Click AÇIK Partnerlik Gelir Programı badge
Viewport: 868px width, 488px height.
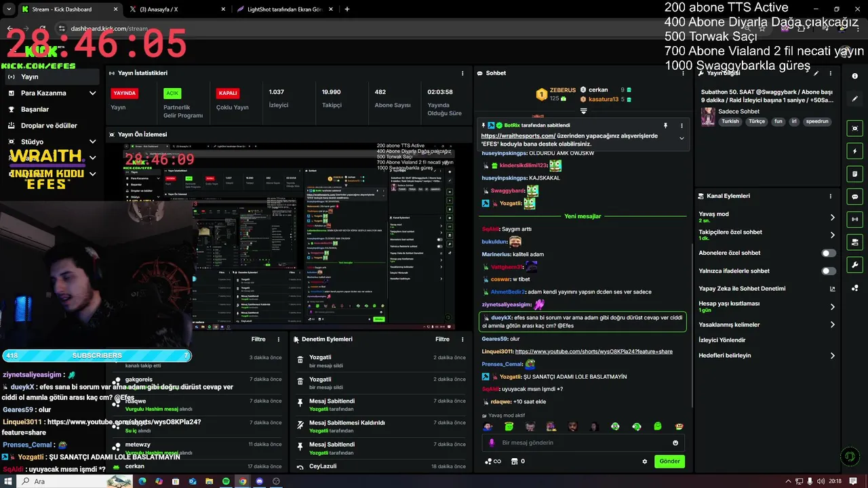(x=172, y=93)
